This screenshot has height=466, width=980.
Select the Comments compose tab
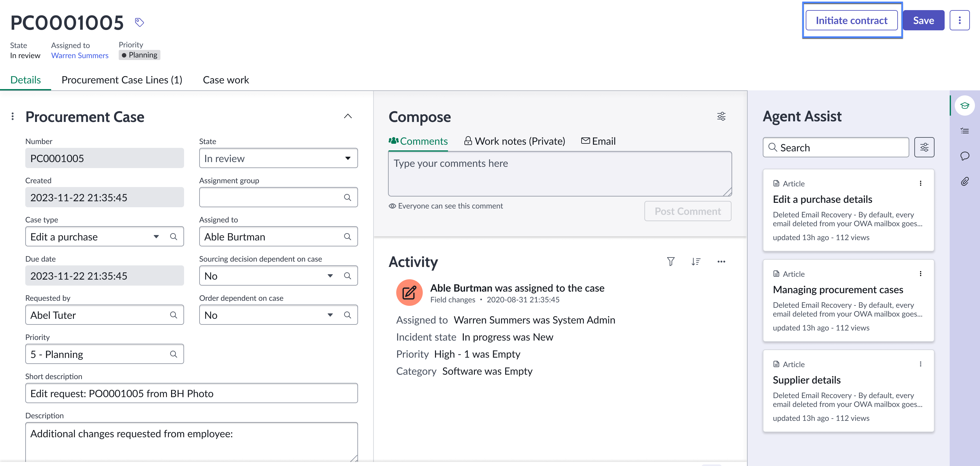(x=418, y=141)
